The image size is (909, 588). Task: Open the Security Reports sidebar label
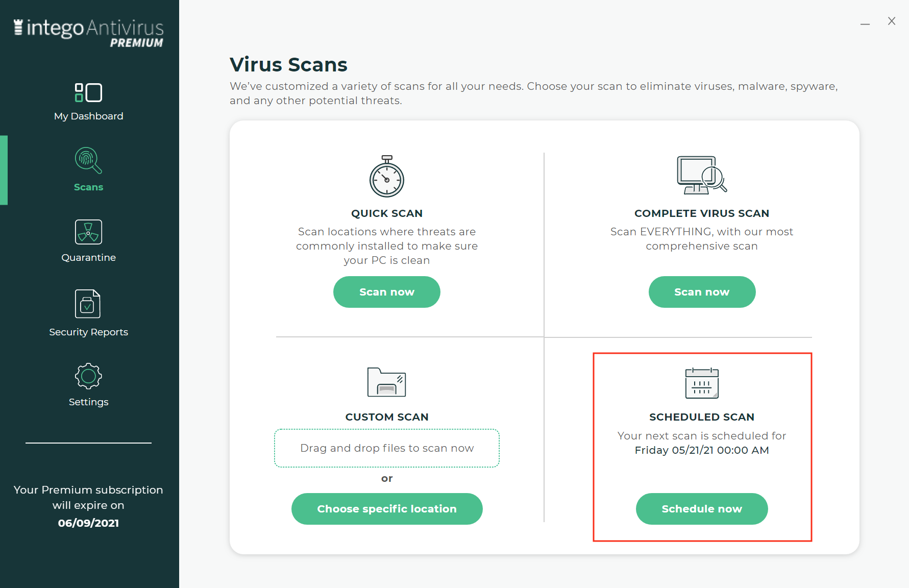(x=89, y=332)
